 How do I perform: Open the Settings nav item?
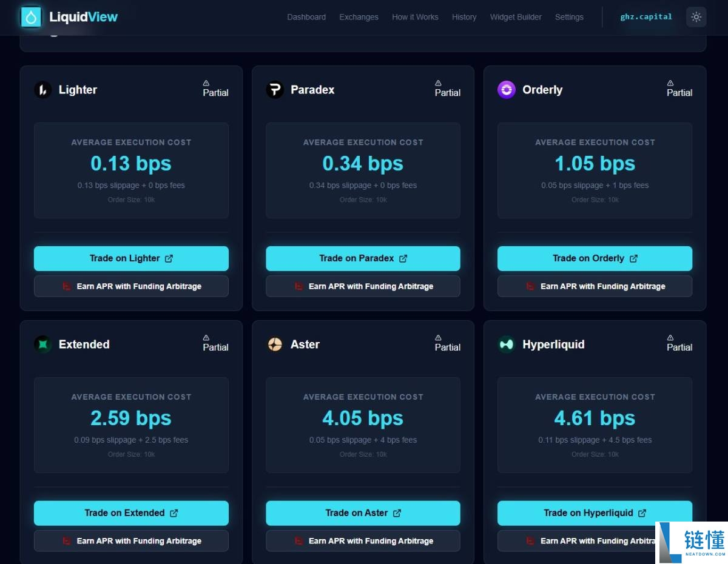coord(569,17)
